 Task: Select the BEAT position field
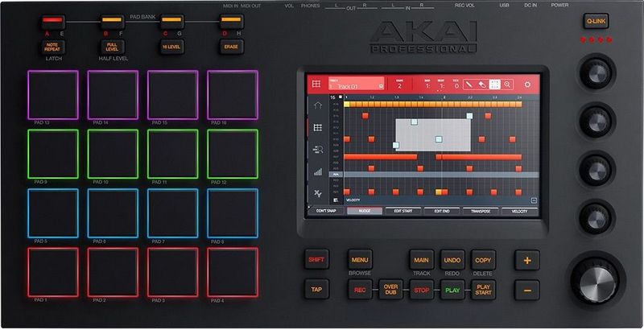(441, 85)
